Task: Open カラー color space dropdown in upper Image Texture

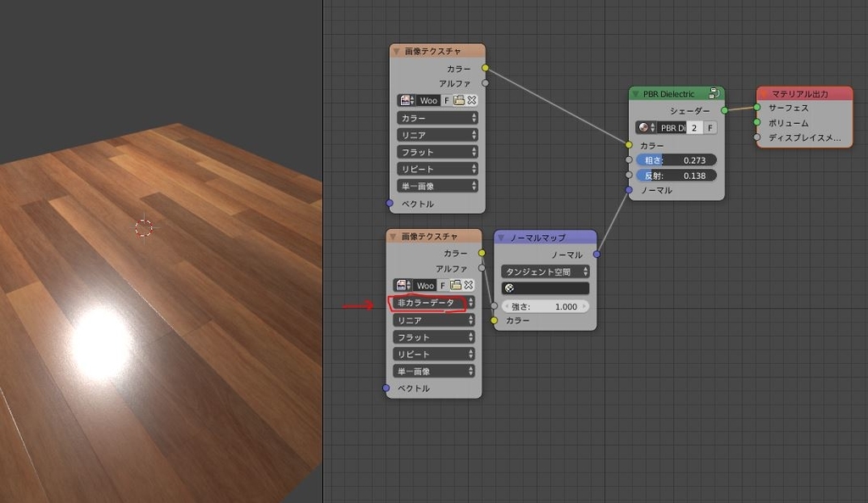Action: [x=437, y=118]
